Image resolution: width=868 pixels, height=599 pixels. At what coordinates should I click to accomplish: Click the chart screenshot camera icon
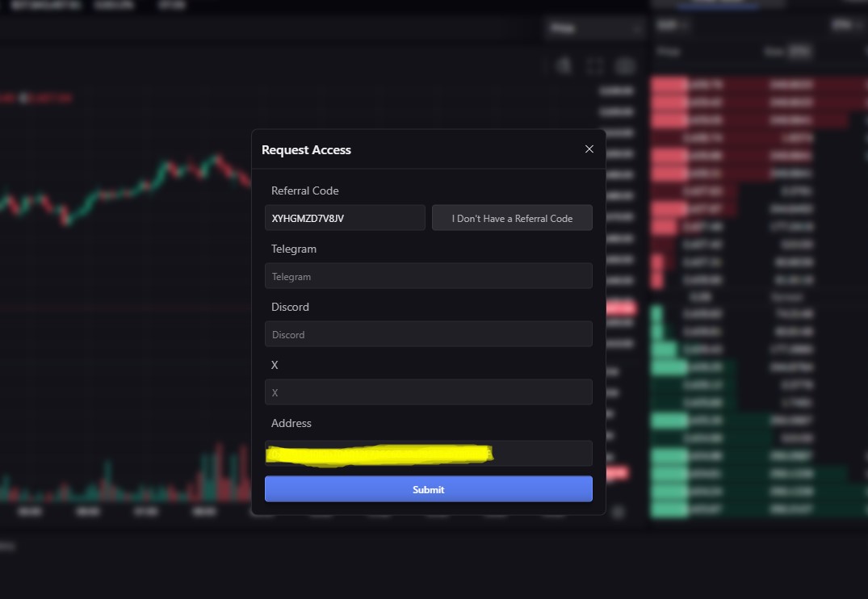(625, 65)
